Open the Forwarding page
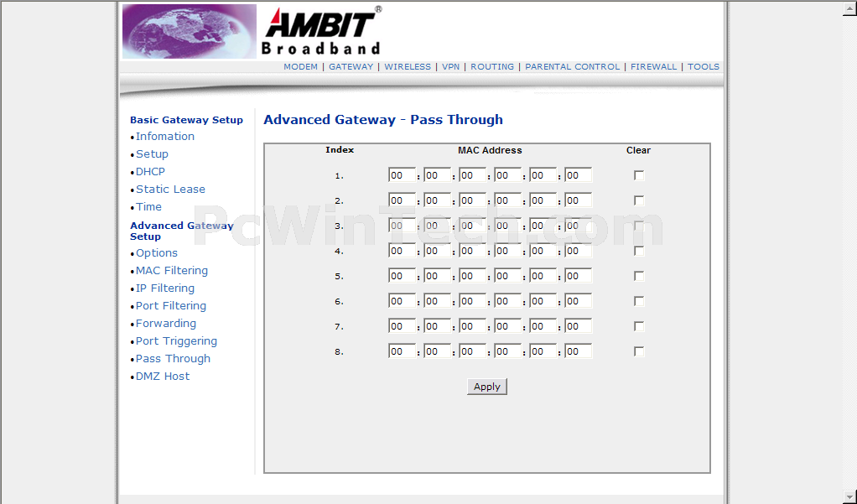857x504 pixels. pyautogui.click(x=165, y=323)
